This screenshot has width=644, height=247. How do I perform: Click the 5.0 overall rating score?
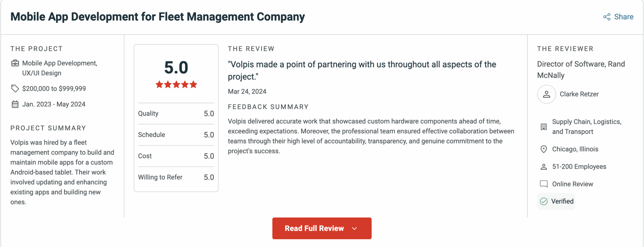pyautogui.click(x=176, y=68)
